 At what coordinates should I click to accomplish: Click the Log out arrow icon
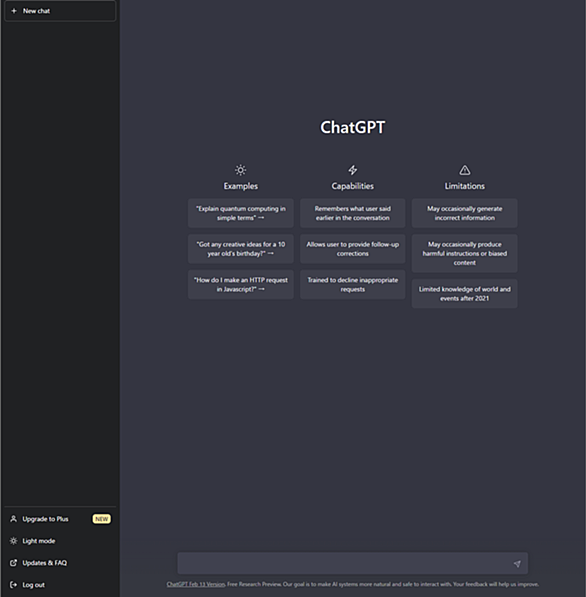click(14, 585)
